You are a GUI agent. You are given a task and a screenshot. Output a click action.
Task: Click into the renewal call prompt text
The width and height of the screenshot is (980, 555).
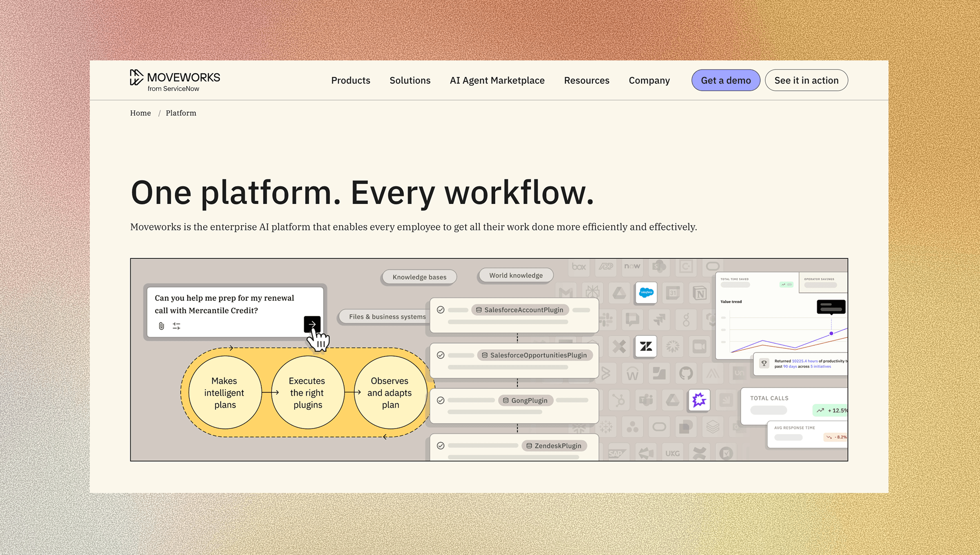click(x=224, y=304)
